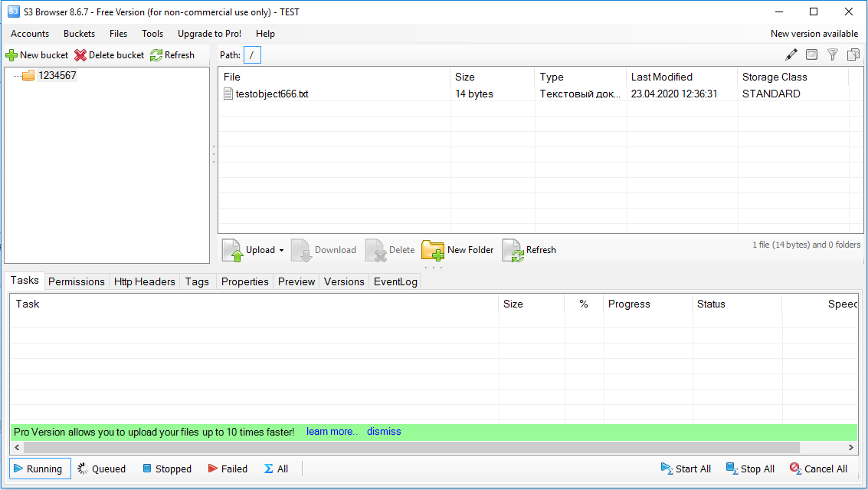Open the Preview tab
The width and height of the screenshot is (868, 490).
pyautogui.click(x=296, y=281)
